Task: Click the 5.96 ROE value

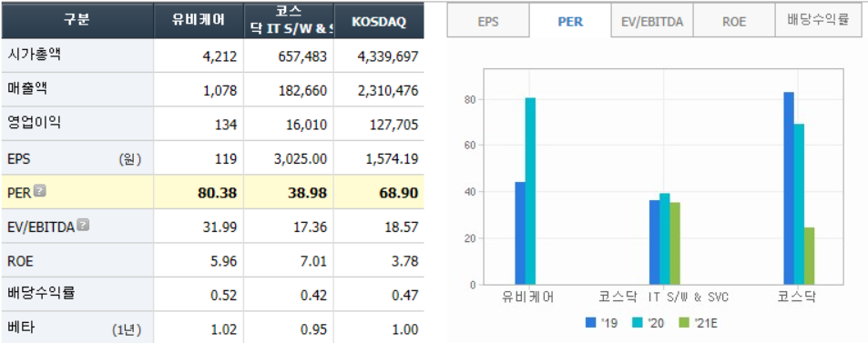Action: click(x=225, y=262)
